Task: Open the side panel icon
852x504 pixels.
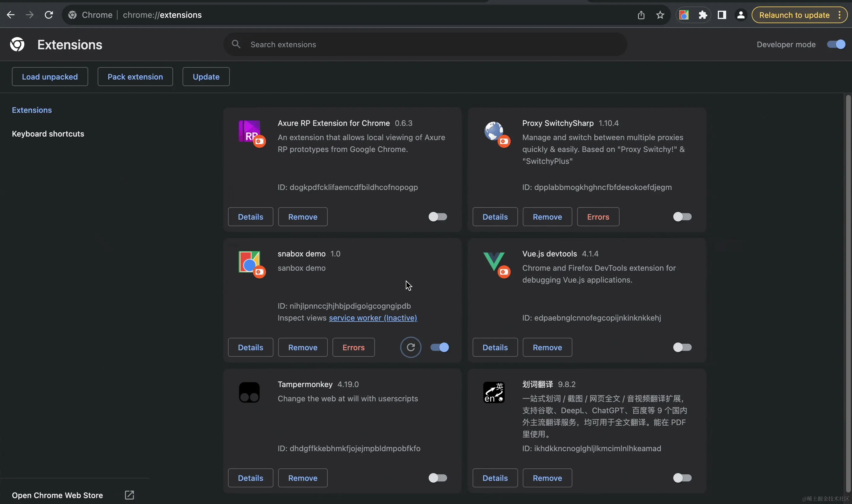Action: [x=722, y=15]
